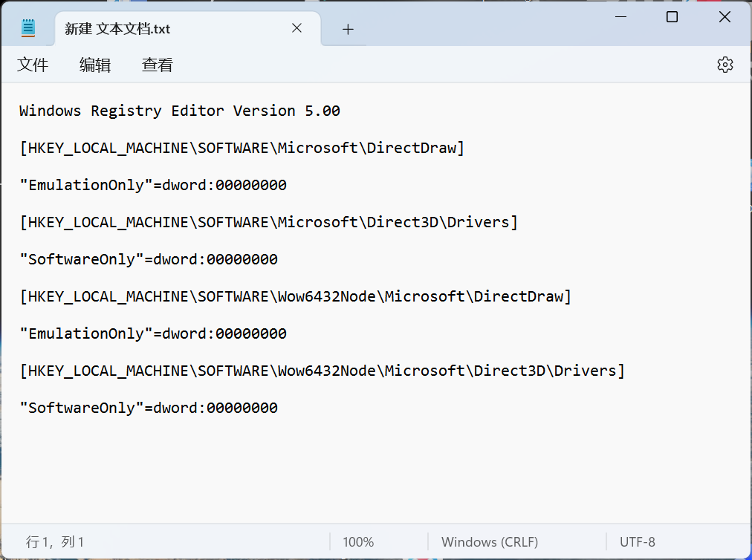
Task: Click the Wow6432Node\Microsoft\DirectDraw key line
Action: (296, 296)
